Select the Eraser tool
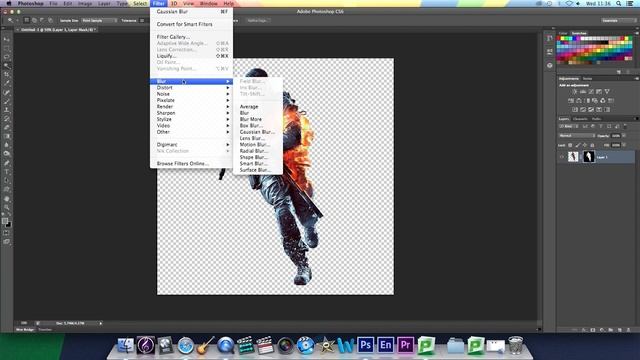640x360 pixels. coord(7,127)
